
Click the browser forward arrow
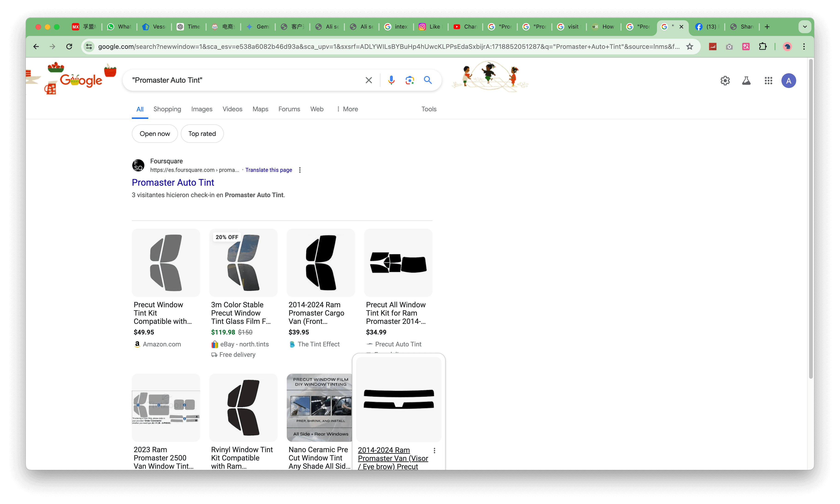pyautogui.click(x=52, y=47)
